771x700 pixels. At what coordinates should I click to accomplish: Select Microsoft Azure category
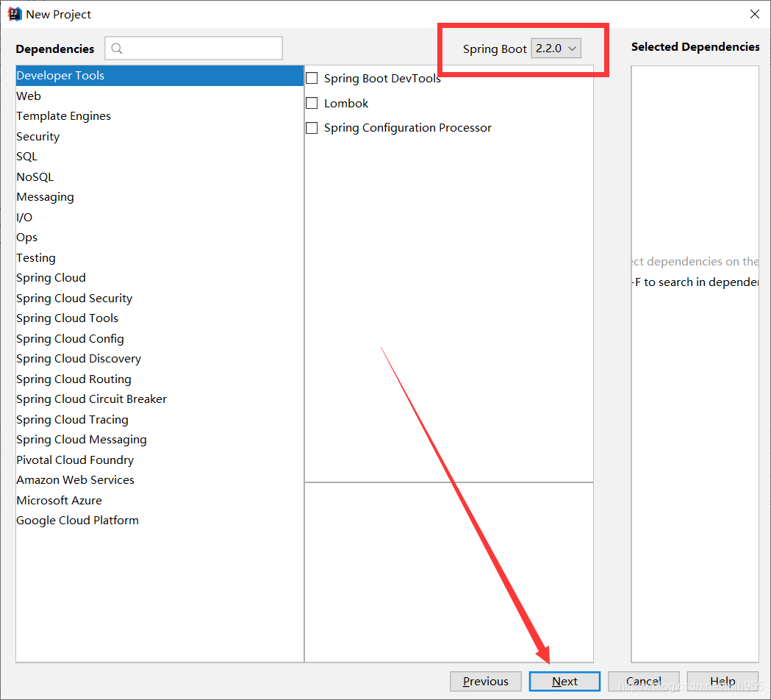159,500
